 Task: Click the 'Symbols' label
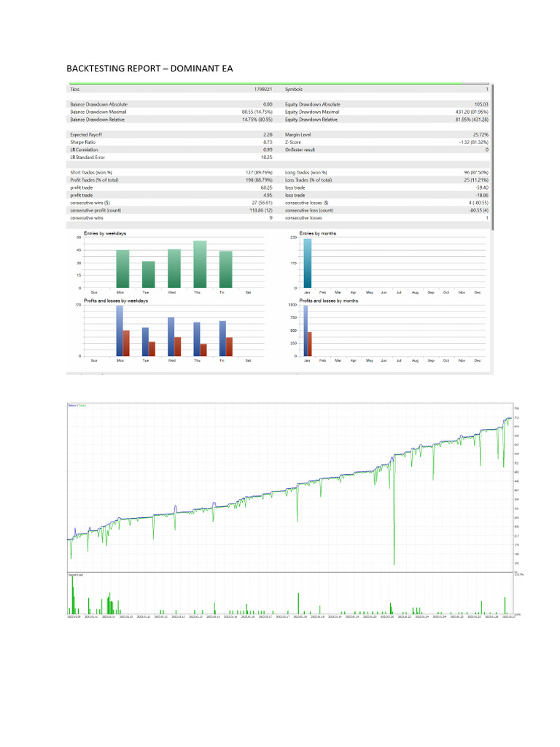coord(294,89)
